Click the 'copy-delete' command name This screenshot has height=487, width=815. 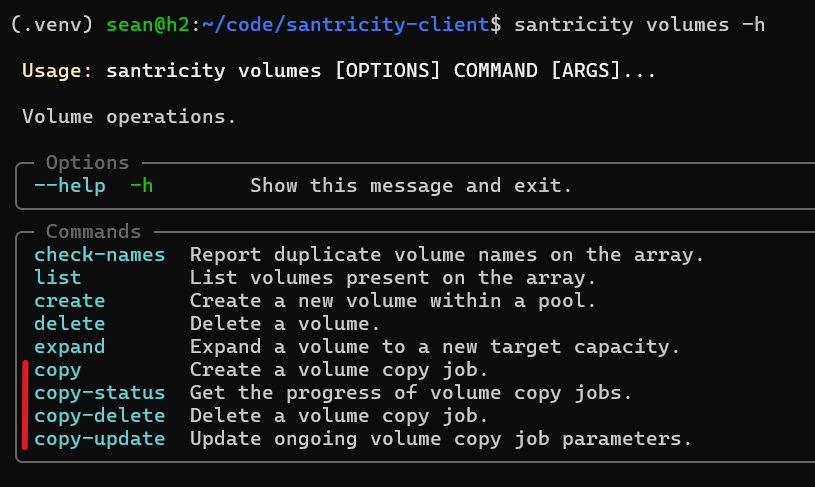click(100, 416)
